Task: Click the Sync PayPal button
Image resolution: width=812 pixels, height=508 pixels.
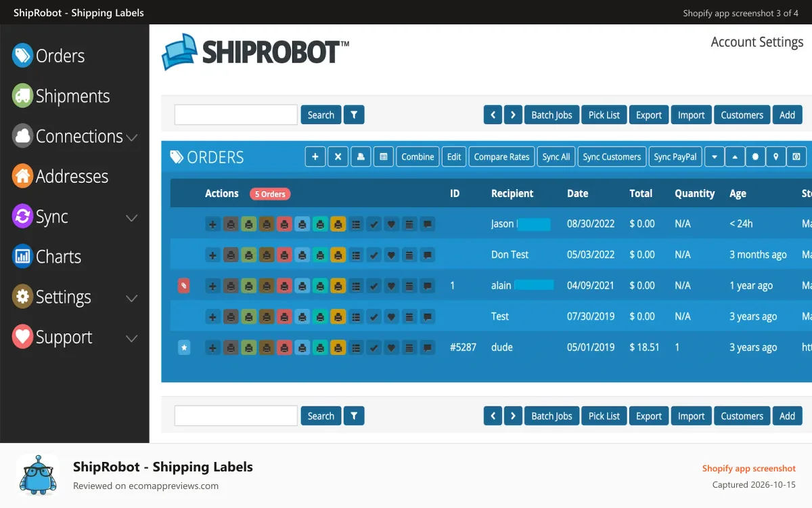Action: (x=675, y=156)
